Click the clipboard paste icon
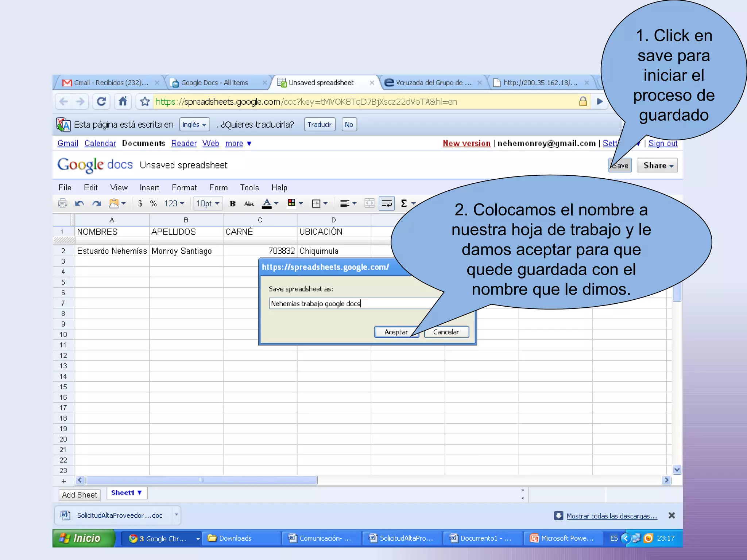The width and height of the screenshot is (747, 560). pyautogui.click(x=117, y=203)
